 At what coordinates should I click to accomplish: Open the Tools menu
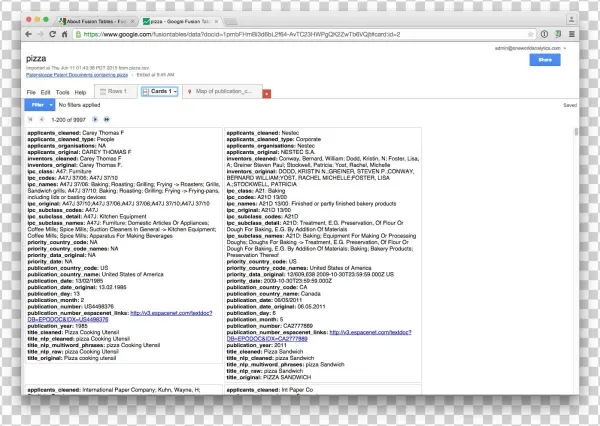pyautogui.click(x=62, y=92)
